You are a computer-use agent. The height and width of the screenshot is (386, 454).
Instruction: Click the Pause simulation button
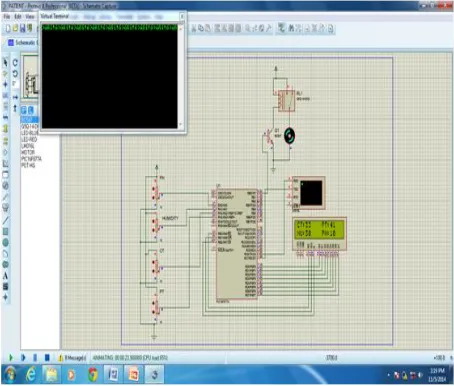35,358
